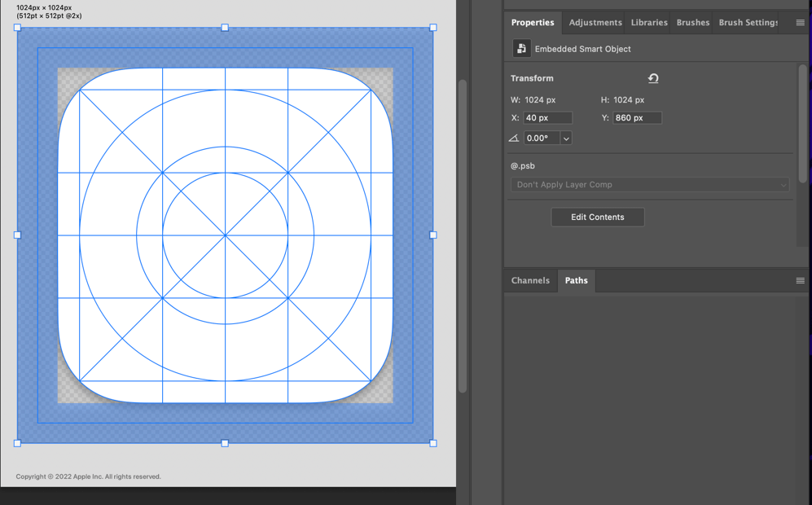Viewport: 812px width, 505px height.
Task: Click the bottom-right corner transform handle
Action: (x=433, y=443)
